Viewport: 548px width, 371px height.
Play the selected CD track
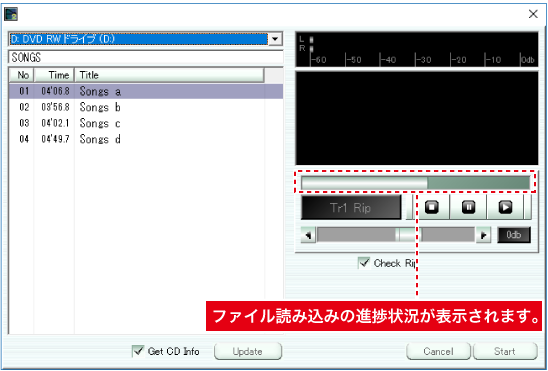(505, 208)
